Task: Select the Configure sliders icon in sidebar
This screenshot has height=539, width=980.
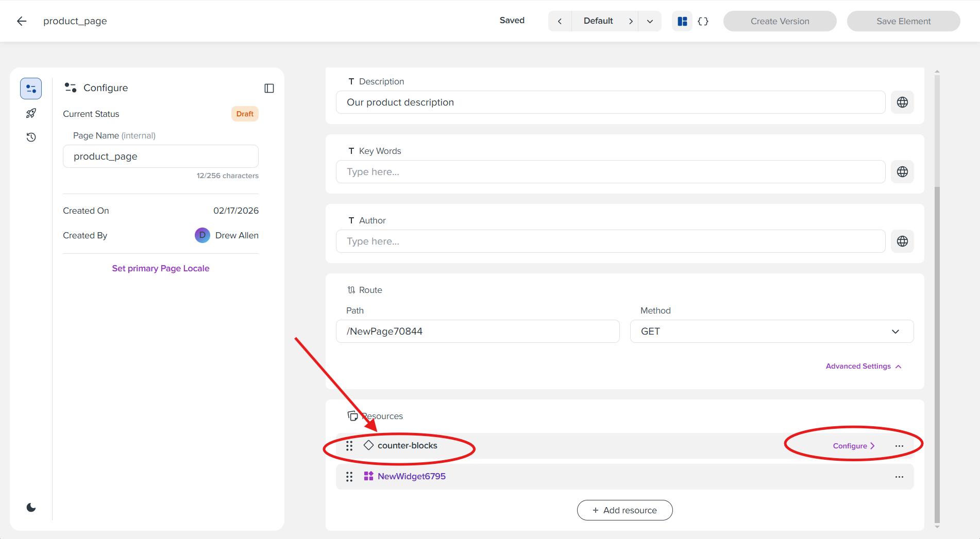Action: click(31, 88)
